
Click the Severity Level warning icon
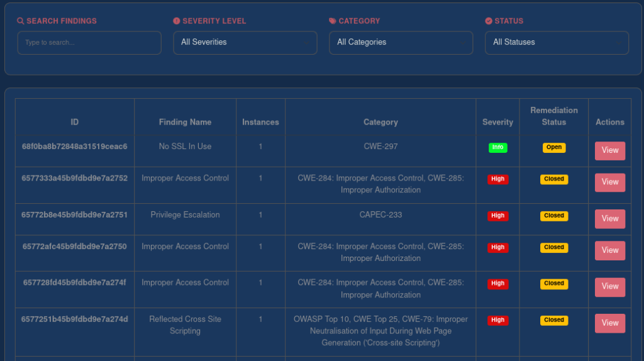tap(177, 21)
